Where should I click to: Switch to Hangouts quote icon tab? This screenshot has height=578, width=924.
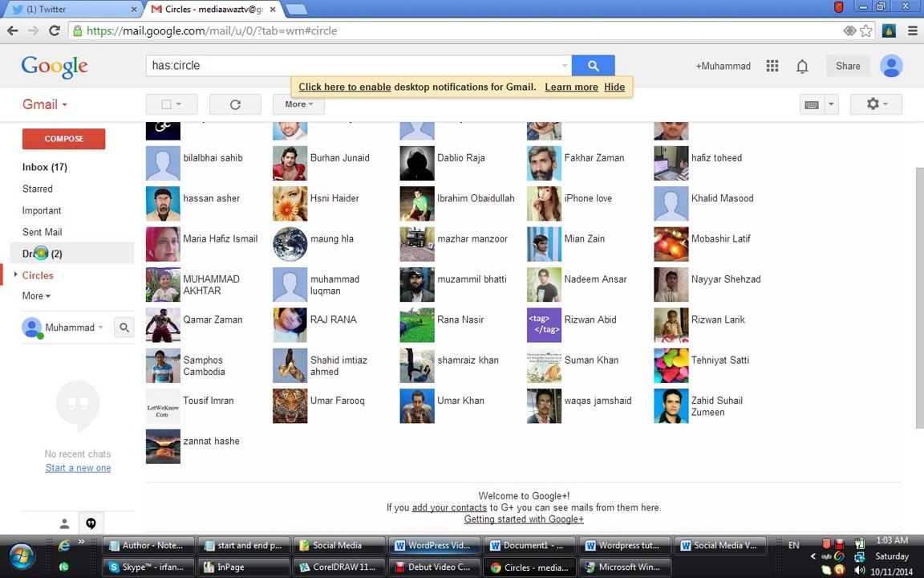[91, 523]
